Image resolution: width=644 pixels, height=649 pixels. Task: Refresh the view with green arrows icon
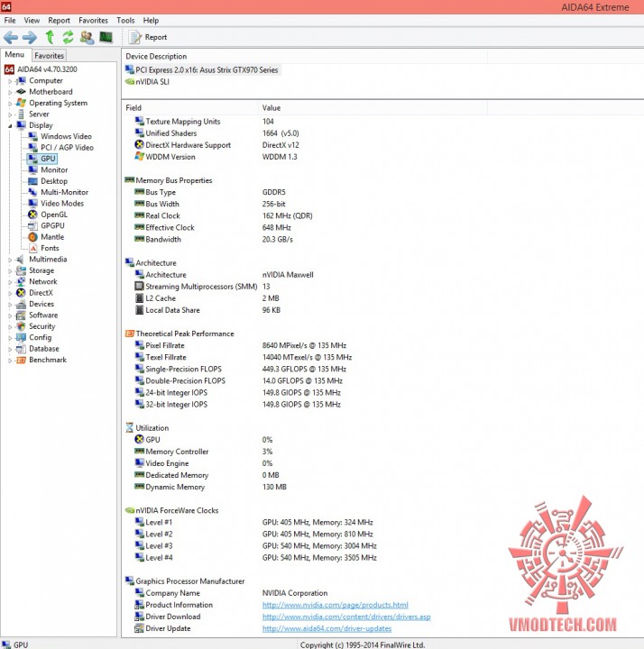coord(68,37)
